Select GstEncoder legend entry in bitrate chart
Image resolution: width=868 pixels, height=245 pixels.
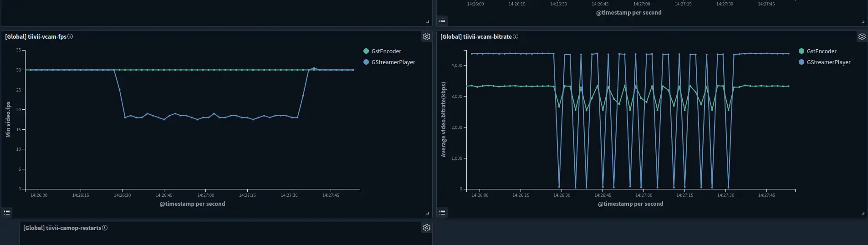(821, 51)
